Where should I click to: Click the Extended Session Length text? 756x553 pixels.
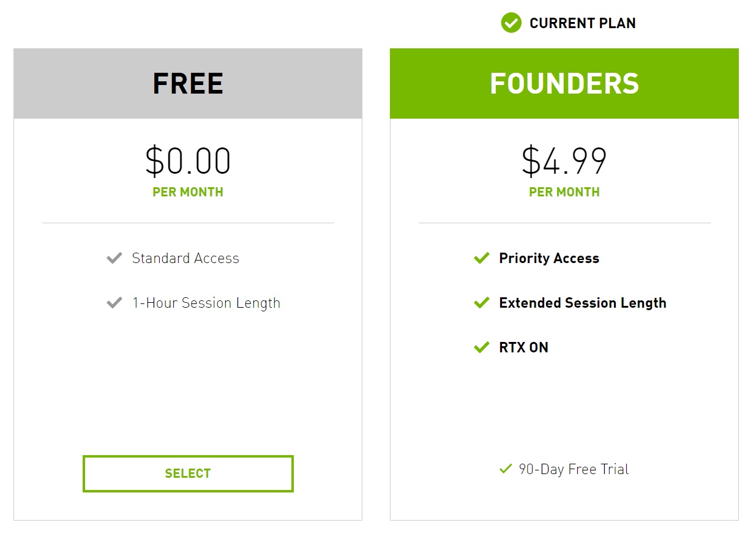(x=583, y=303)
